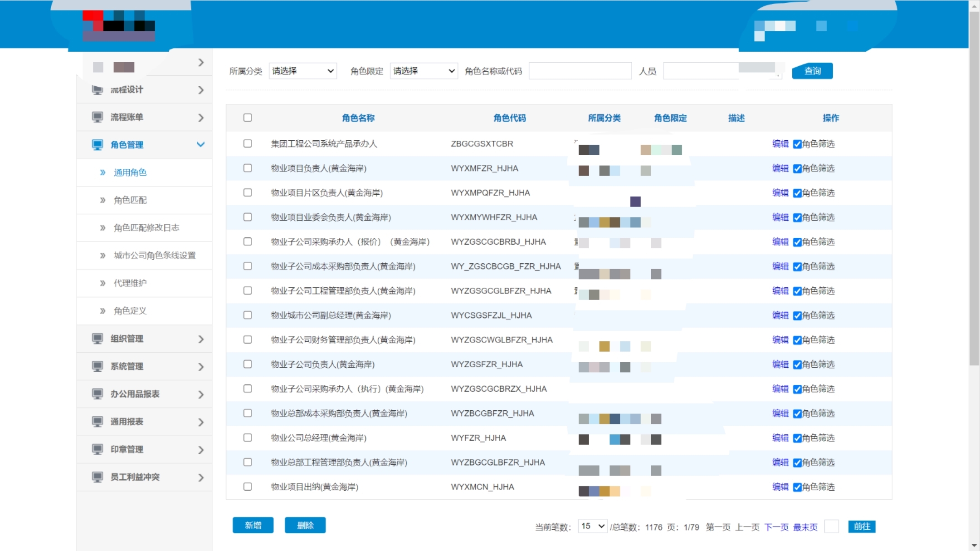
Task: Toggle 角色筛选 checkbox for WYZBCGBFZR_HJHA row
Action: 797,414
